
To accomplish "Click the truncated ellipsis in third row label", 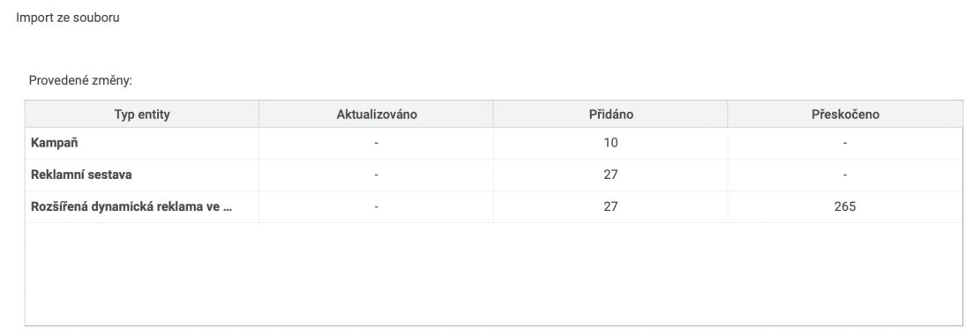I will coord(227,208).
